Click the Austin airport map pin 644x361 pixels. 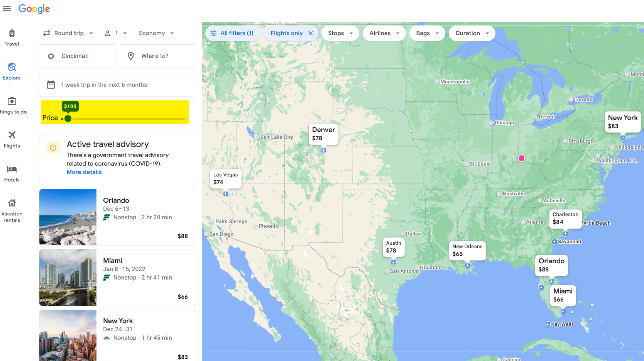(394, 262)
